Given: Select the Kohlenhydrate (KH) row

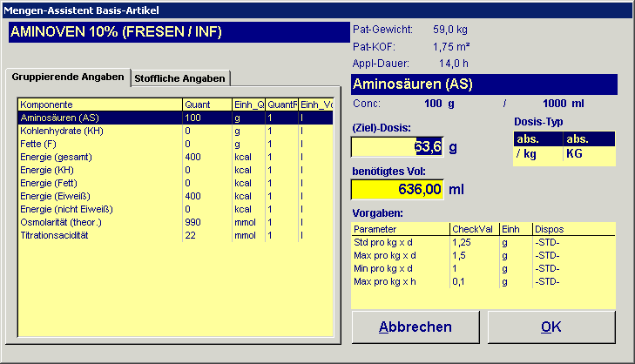Looking at the screenshot, I should (176, 131).
